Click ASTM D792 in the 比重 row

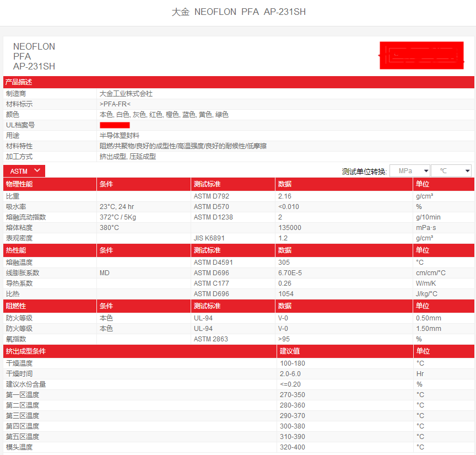click(x=212, y=196)
